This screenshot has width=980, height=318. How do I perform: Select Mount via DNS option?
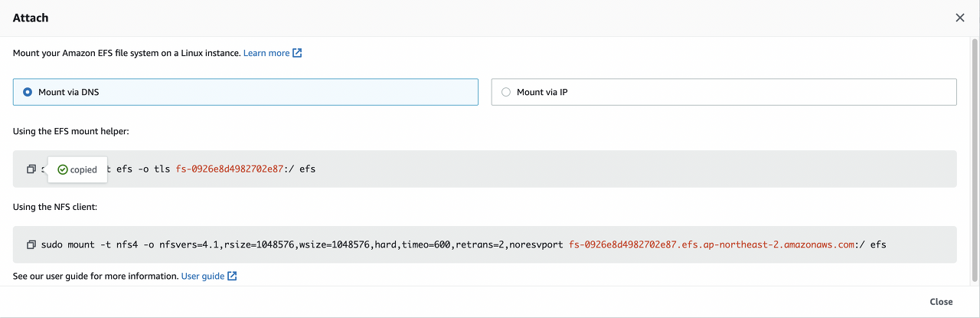tap(246, 92)
